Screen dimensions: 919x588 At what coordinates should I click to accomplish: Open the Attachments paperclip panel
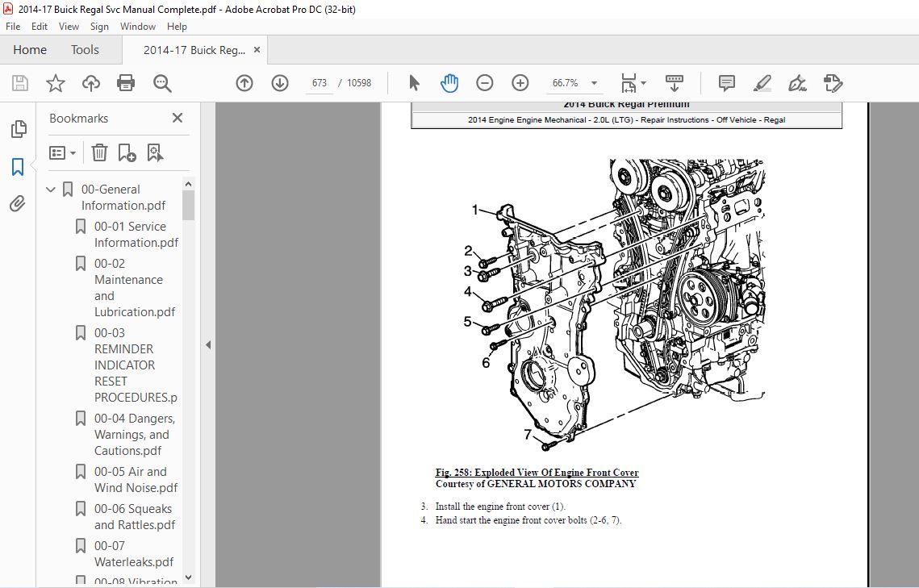[18, 204]
